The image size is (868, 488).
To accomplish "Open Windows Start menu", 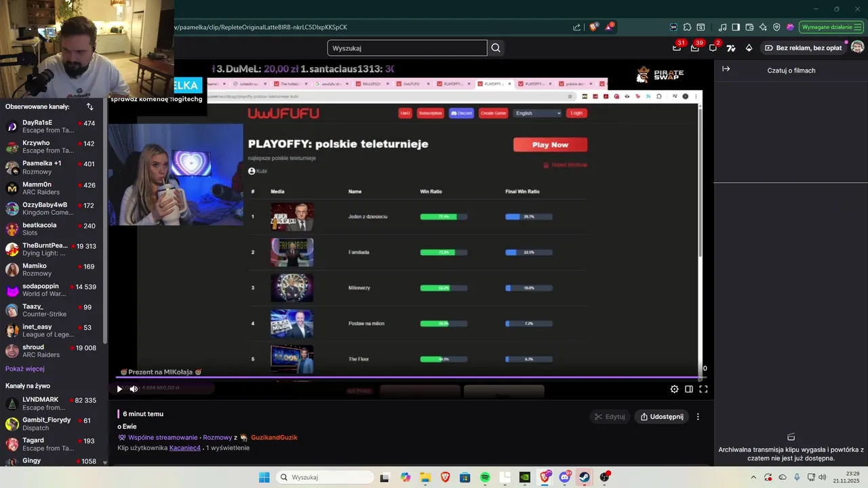I will coord(264,477).
